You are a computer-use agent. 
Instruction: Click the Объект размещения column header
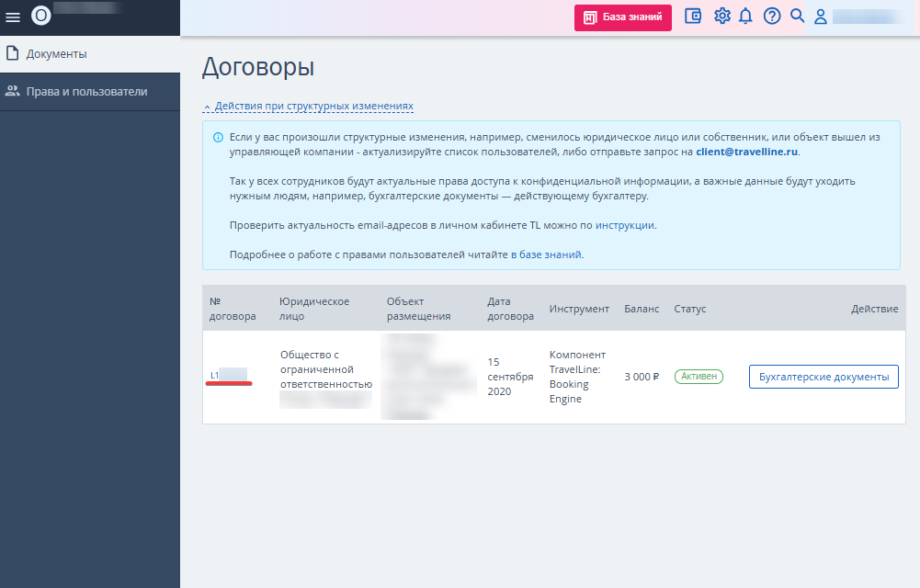418,309
